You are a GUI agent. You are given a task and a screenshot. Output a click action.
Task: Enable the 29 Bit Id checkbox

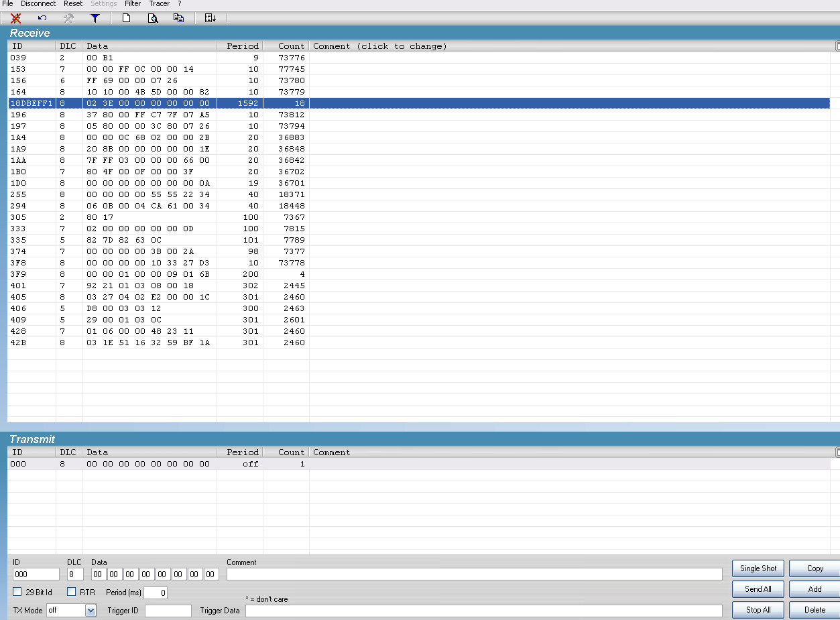[17, 592]
